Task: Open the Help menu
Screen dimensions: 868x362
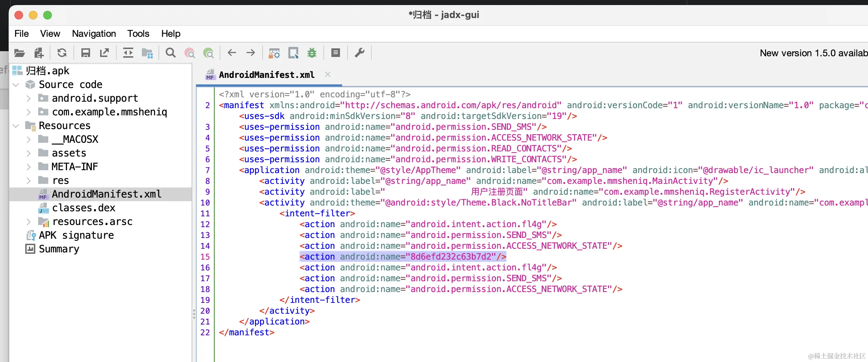Action: pyautogui.click(x=171, y=34)
